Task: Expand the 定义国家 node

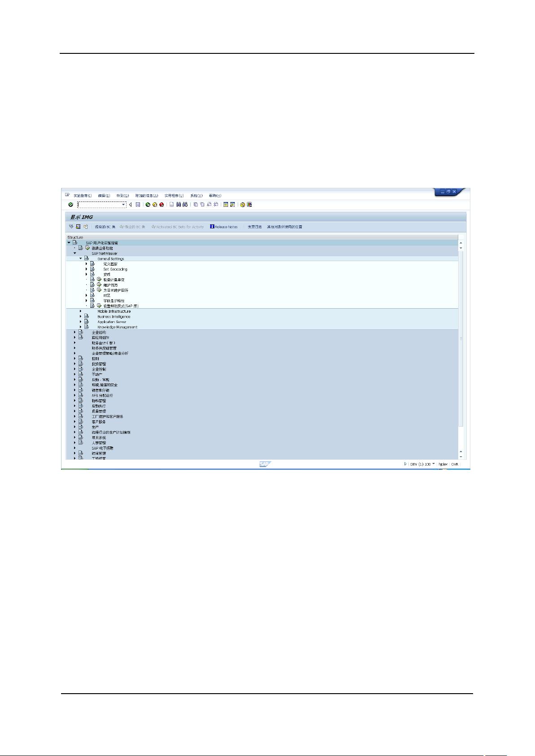Action: point(87,264)
